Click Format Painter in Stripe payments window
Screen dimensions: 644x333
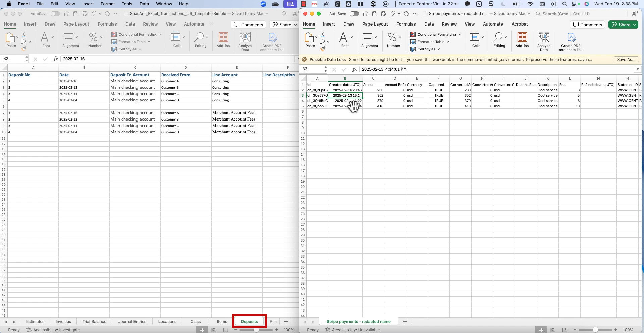323,49
